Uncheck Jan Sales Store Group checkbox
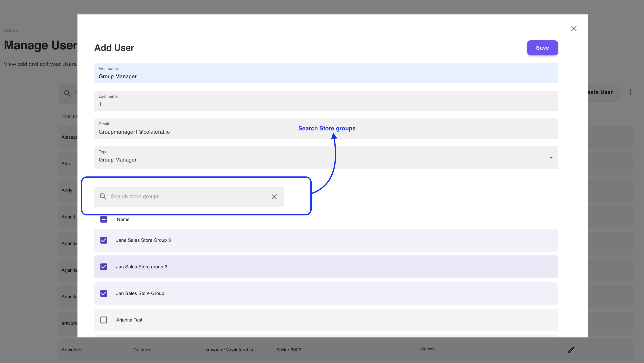This screenshot has height=363, width=644. click(x=104, y=293)
